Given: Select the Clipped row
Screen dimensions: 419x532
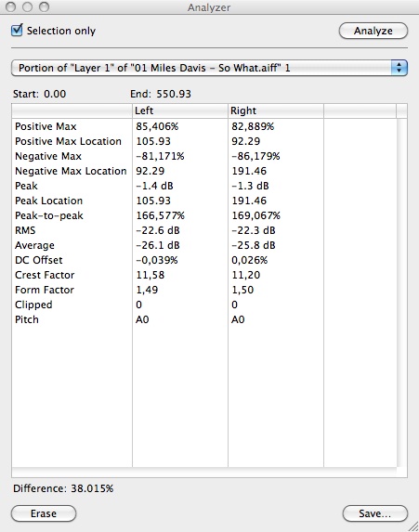Looking at the screenshot, I should coord(203,305).
